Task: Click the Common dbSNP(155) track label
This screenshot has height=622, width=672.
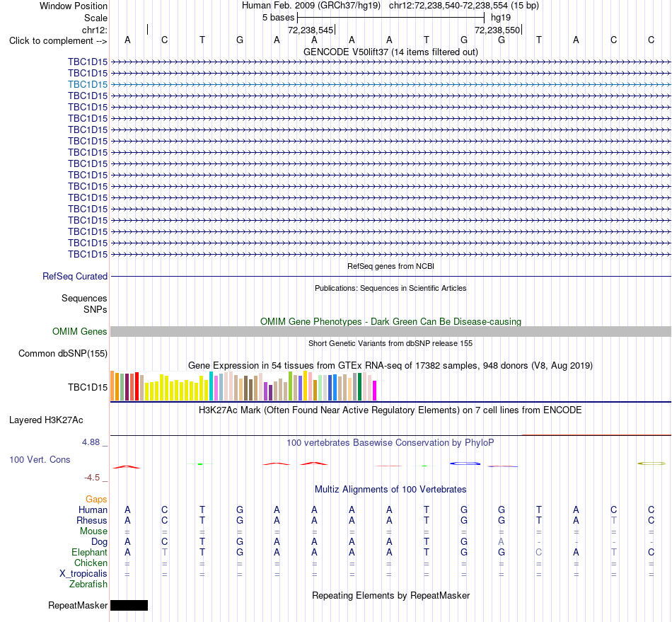Action: [62, 354]
